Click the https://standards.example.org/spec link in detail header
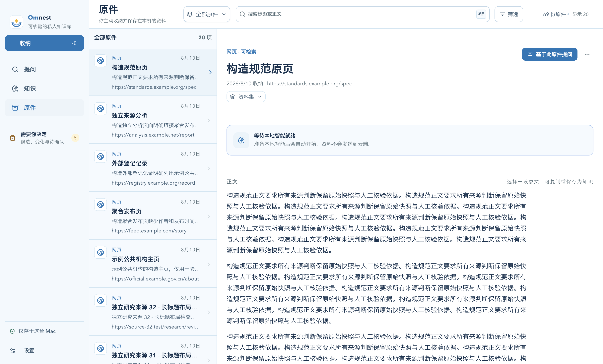603x364 pixels. click(x=309, y=84)
